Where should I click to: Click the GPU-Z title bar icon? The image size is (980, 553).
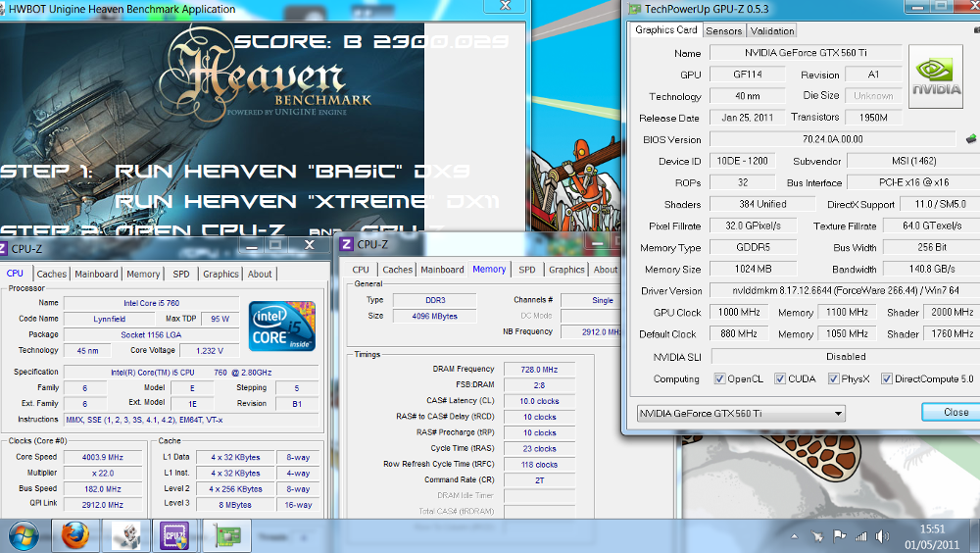point(635,9)
